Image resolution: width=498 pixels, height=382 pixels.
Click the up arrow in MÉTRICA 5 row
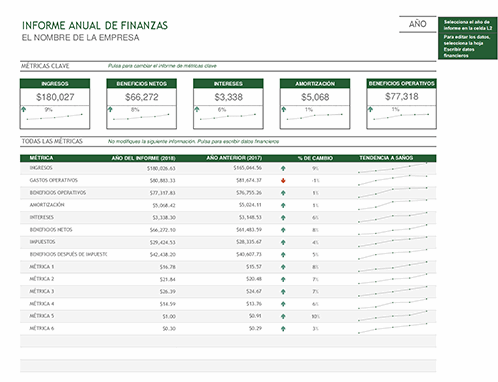[x=283, y=316]
